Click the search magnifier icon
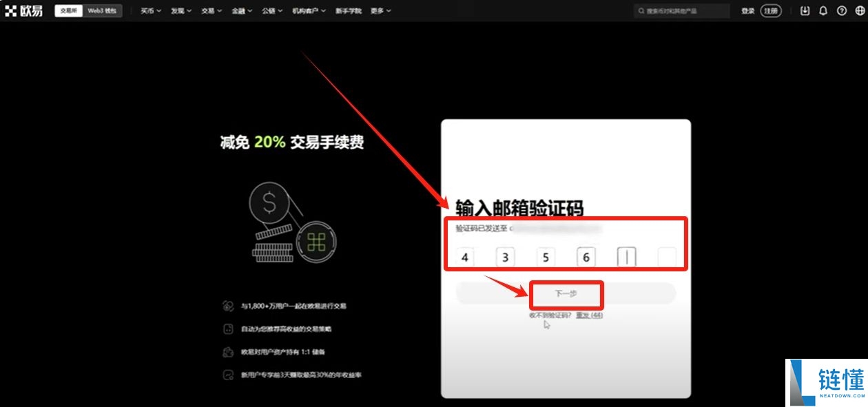This screenshot has width=868, height=407. point(642,11)
